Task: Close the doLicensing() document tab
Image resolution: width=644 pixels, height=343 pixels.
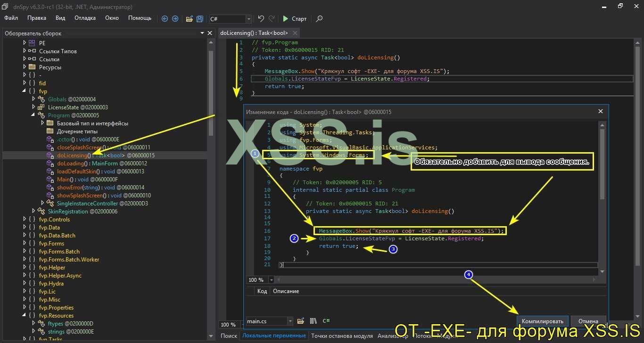Action: 295,33
